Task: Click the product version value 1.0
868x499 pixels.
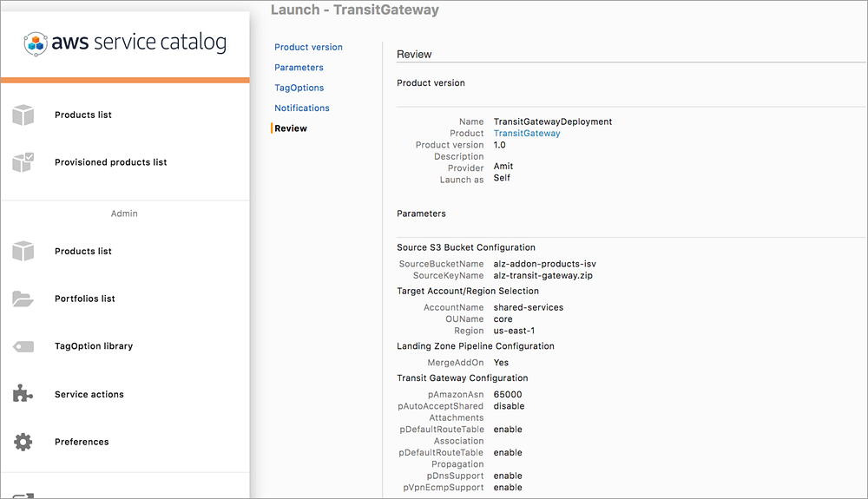Action: 499,145
